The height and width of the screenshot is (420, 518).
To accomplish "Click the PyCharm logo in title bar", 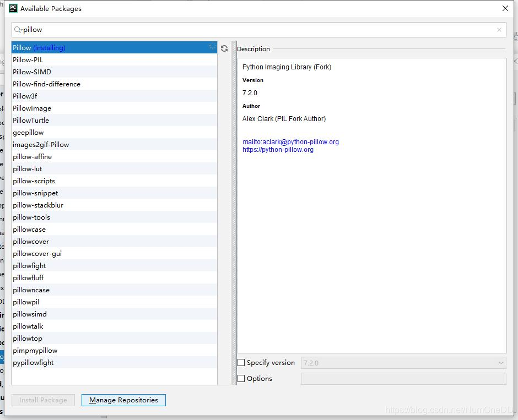I will click(13, 8).
